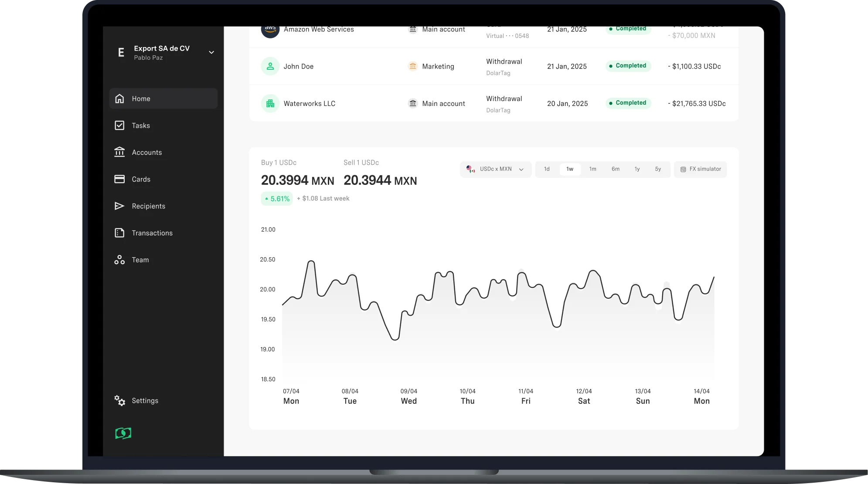Open the FX simulator

tap(700, 169)
